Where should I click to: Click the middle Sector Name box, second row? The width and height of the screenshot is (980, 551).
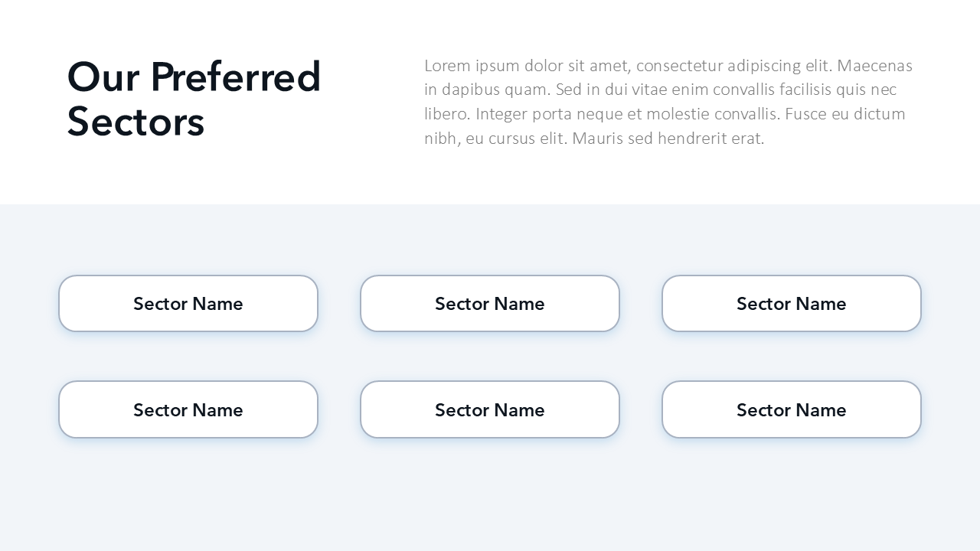[x=490, y=409]
